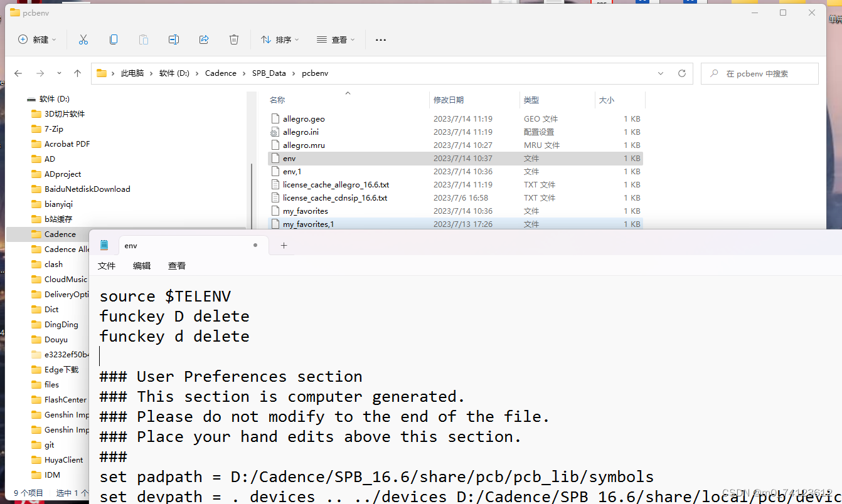Open the 文件 menu in Notepad
The image size is (842, 504).
pos(107,266)
